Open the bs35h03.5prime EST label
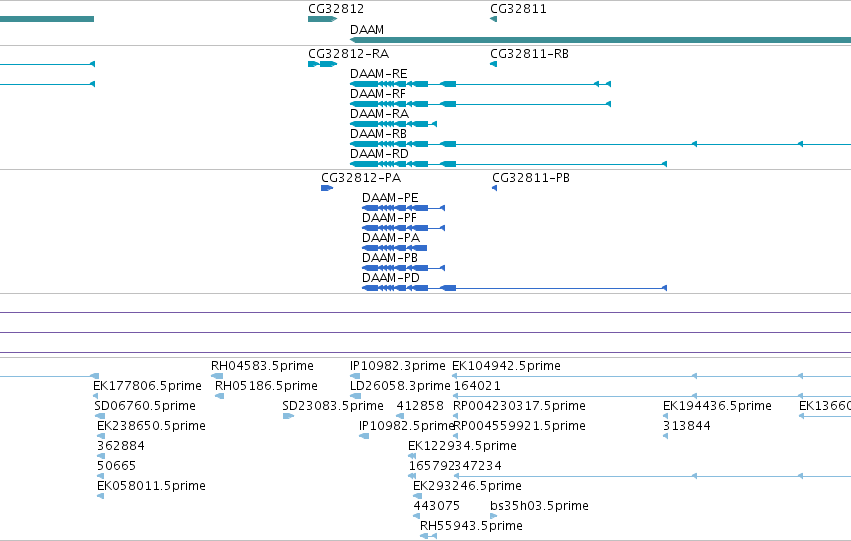Image resolution: width=851 pixels, height=541 pixels. (539, 507)
